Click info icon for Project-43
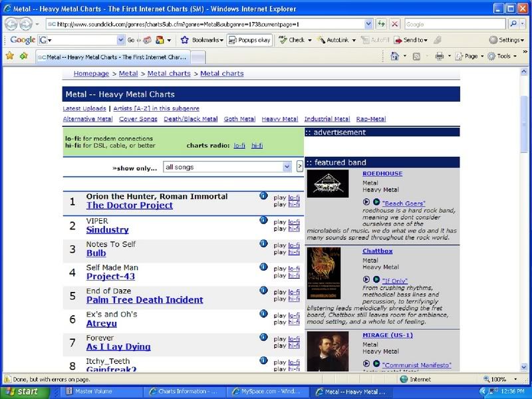 (x=263, y=267)
